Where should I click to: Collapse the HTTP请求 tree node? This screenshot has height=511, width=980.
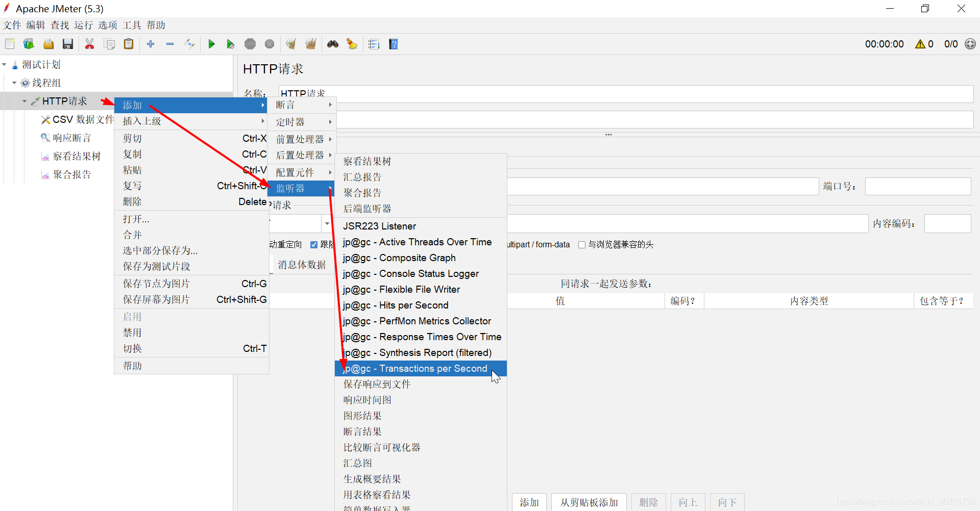(x=24, y=101)
